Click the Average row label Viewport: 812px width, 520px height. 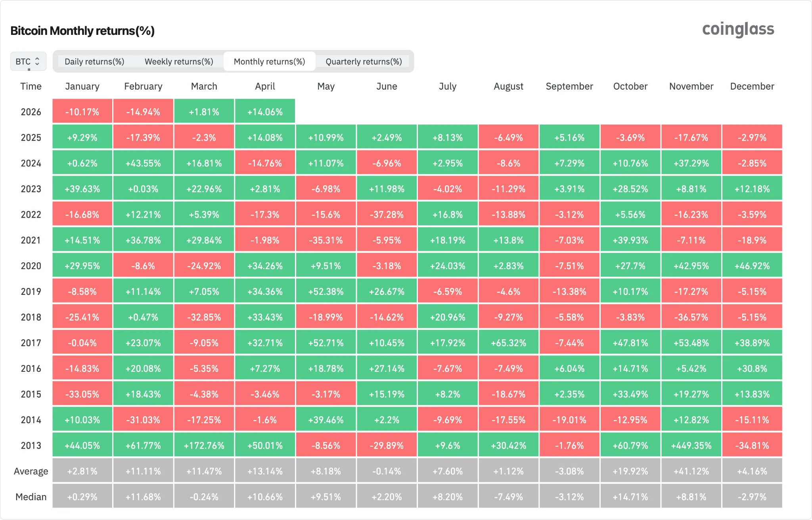click(31, 471)
